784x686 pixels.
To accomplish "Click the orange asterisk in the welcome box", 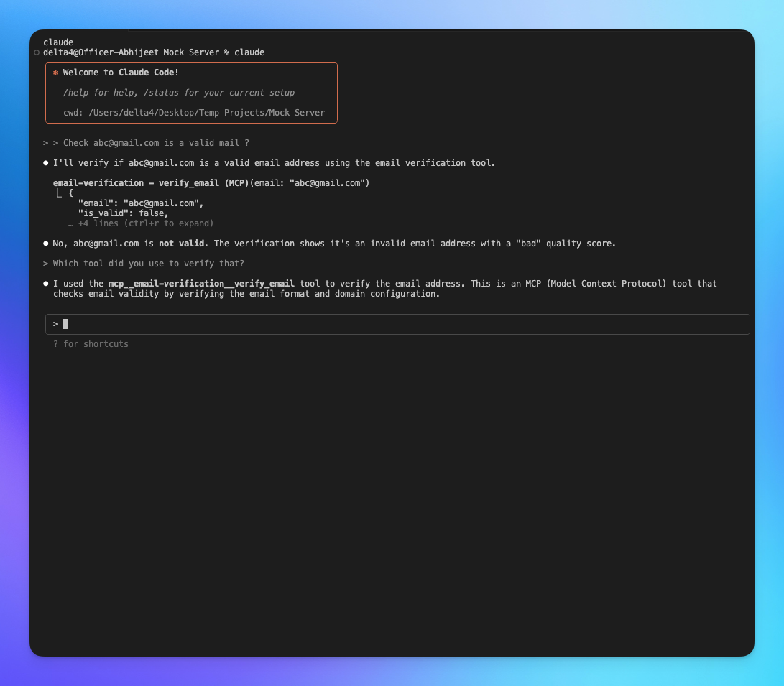I will tap(55, 73).
